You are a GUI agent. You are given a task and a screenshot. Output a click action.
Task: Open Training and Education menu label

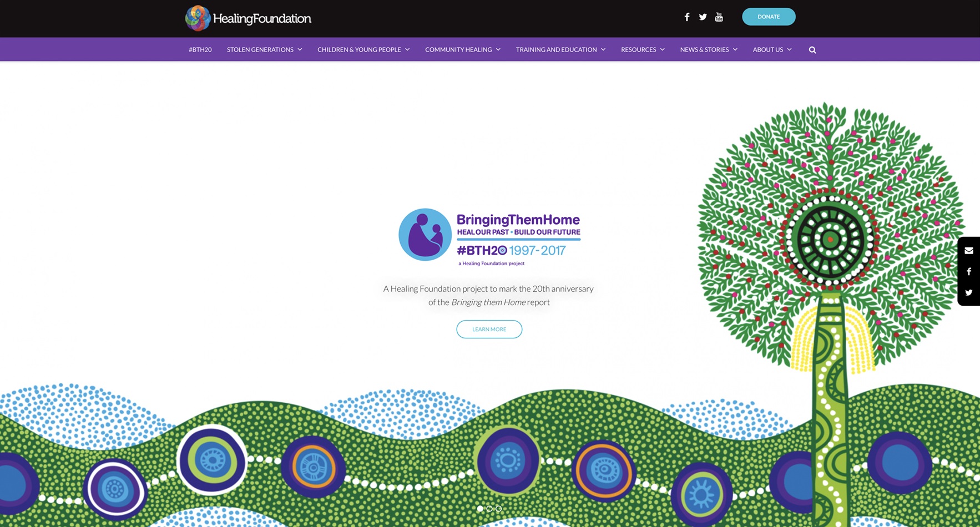557,49
